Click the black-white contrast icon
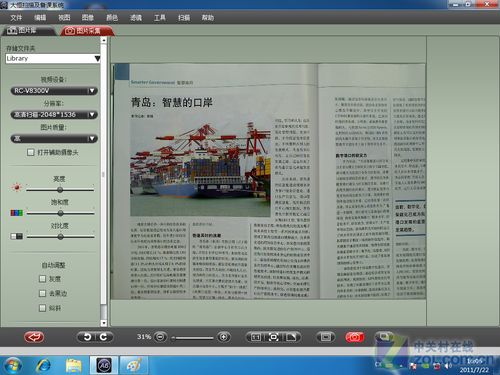The image size is (500, 375). tap(17, 236)
